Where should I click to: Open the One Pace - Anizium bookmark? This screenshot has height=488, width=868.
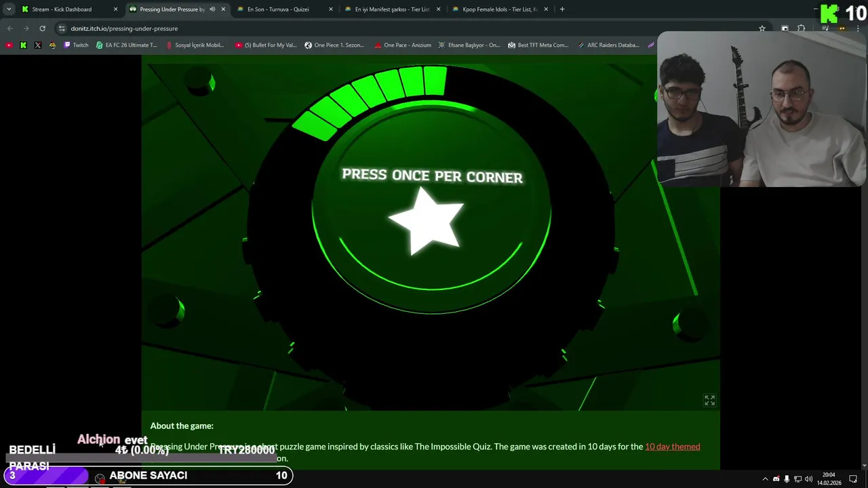403,45
